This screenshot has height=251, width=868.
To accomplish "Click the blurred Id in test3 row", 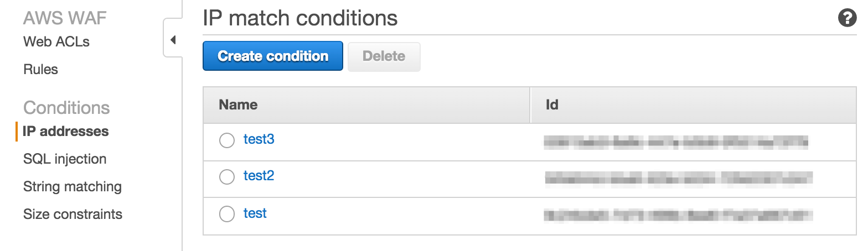I will pyautogui.click(x=675, y=142).
